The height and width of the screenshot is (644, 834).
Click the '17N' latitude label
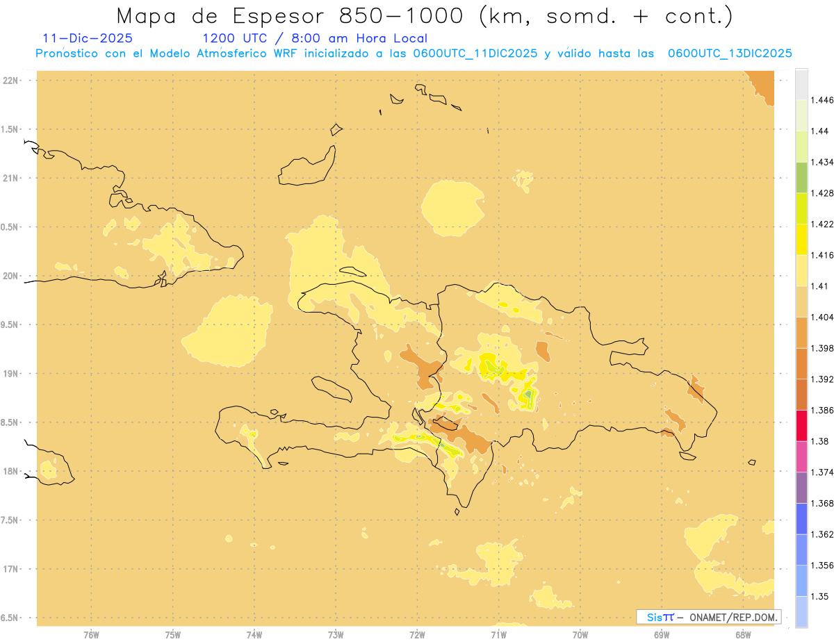point(11,569)
